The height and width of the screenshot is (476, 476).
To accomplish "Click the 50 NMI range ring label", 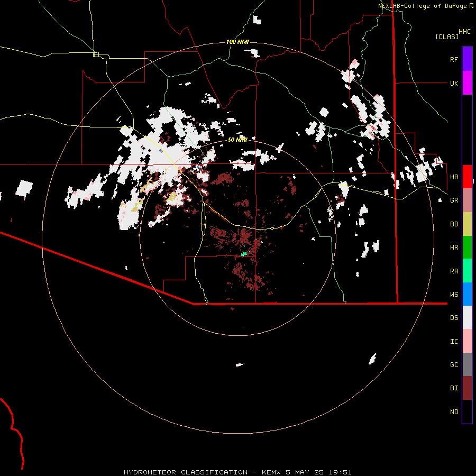I will [237, 140].
